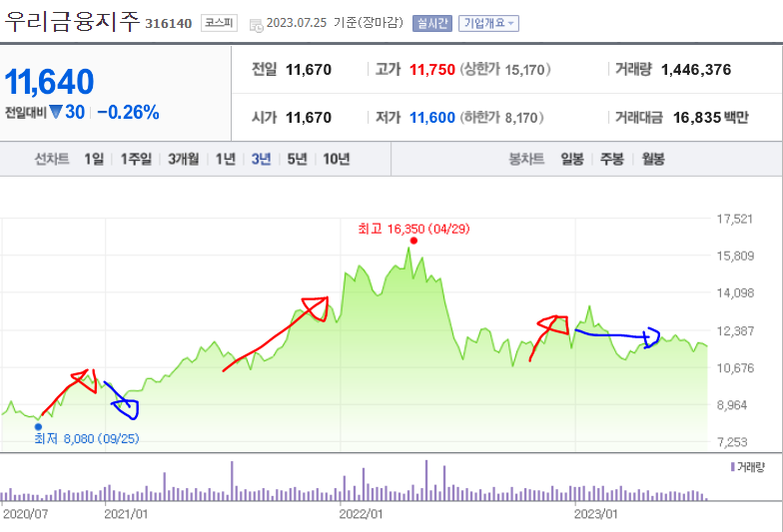
Task: Click the current price 11,640
Action: click(x=49, y=82)
